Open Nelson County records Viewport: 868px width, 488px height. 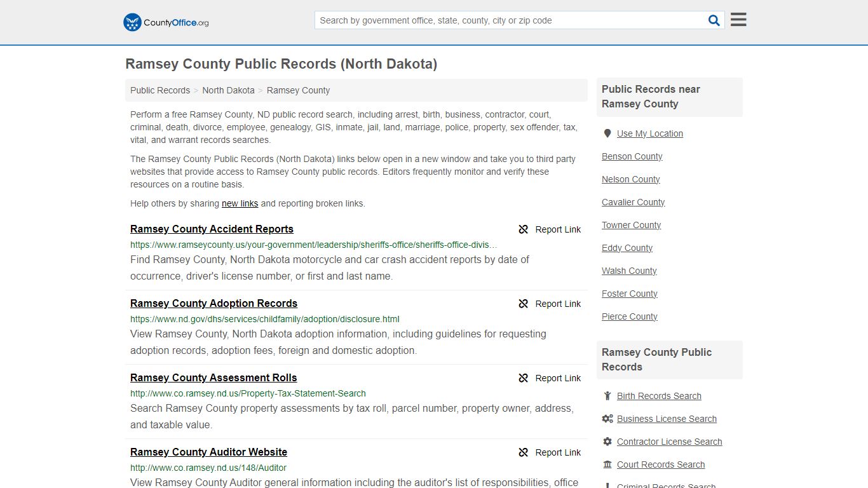click(x=630, y=179)
